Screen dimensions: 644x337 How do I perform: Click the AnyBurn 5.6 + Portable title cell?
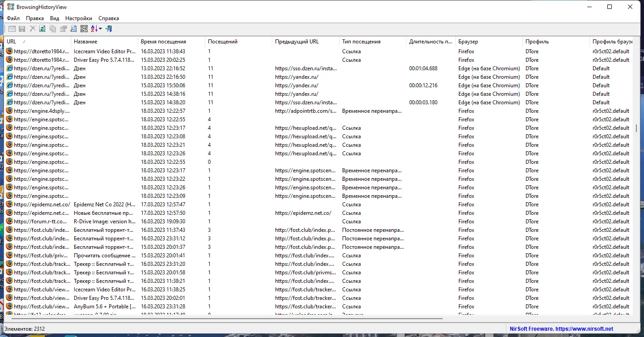pos(104,307)
